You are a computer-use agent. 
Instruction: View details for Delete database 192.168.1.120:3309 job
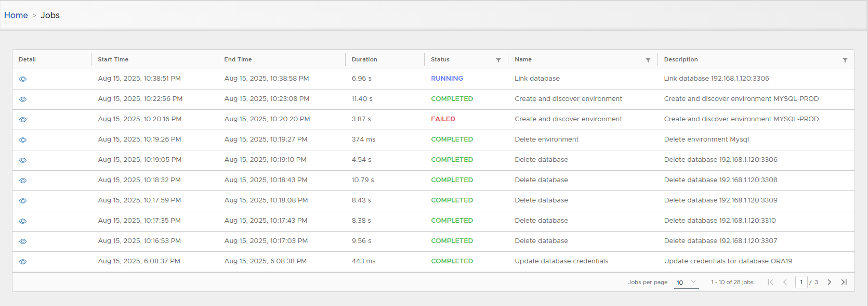(x=23, y=201)
